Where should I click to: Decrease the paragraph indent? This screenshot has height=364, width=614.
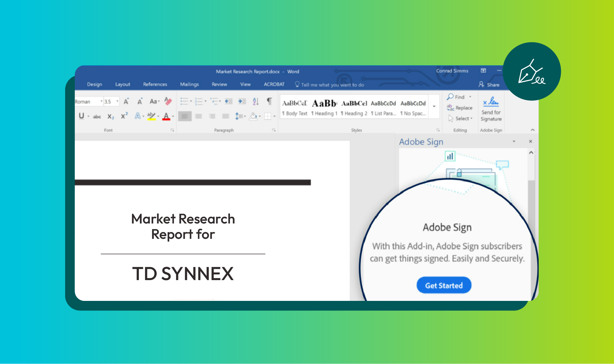(x=229, y=101)
